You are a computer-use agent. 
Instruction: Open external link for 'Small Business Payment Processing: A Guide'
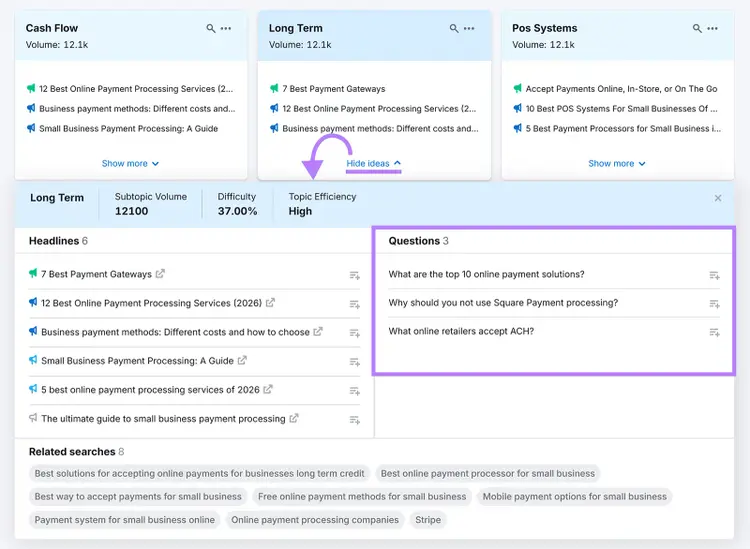pos(242,360)
